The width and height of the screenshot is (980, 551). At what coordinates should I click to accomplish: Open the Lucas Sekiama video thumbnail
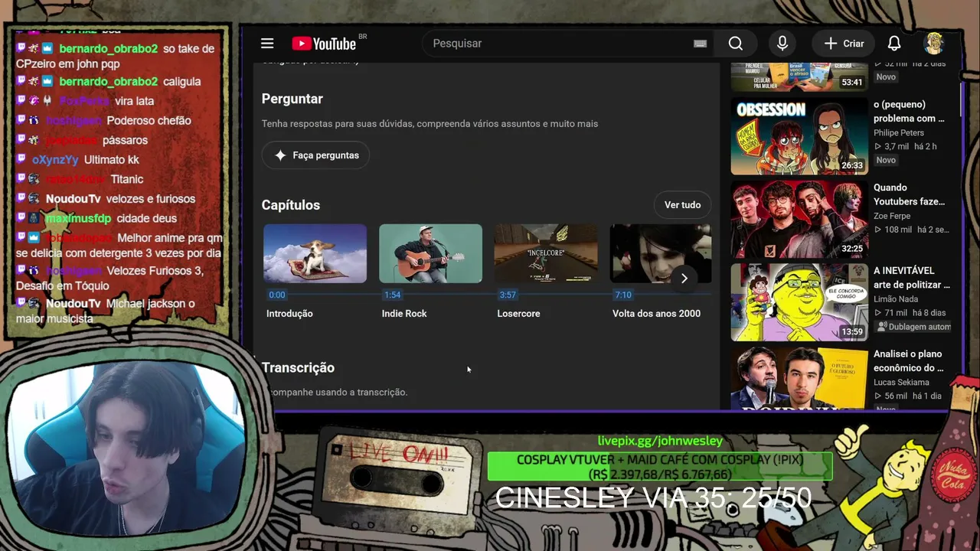click(x=799, y=379)
